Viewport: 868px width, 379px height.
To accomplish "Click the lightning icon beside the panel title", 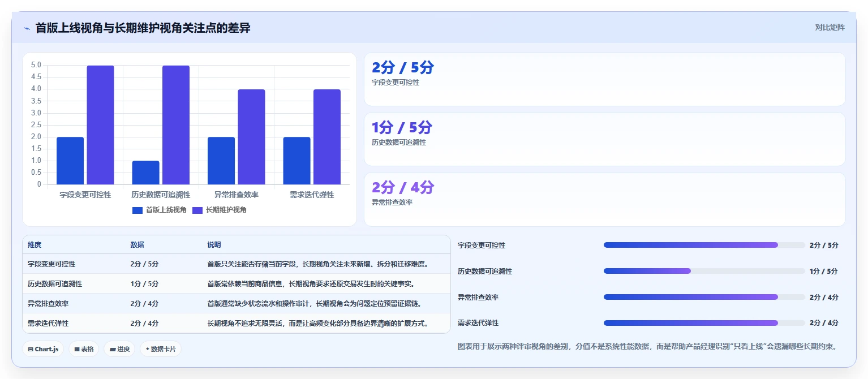I will coord(27,28).
